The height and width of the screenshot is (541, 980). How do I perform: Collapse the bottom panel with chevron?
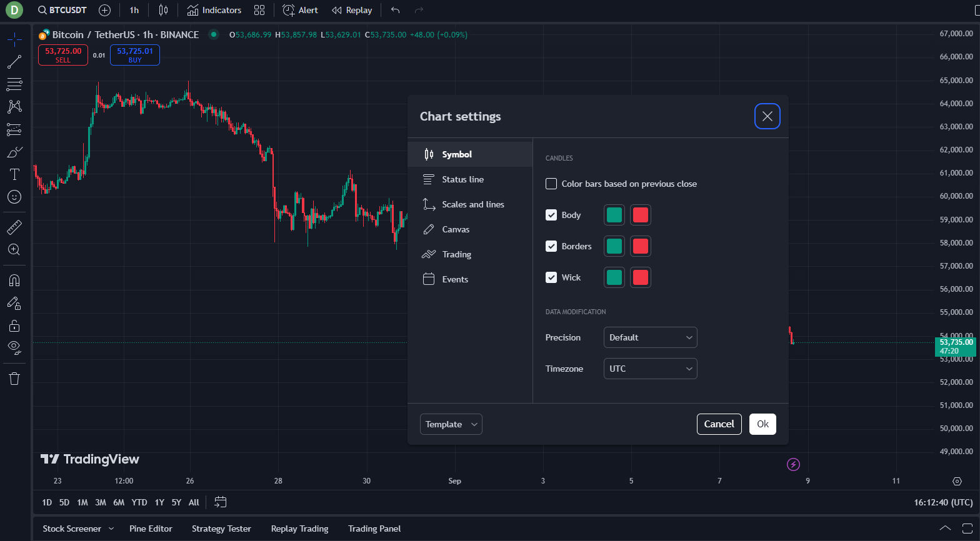click(945, 529)
